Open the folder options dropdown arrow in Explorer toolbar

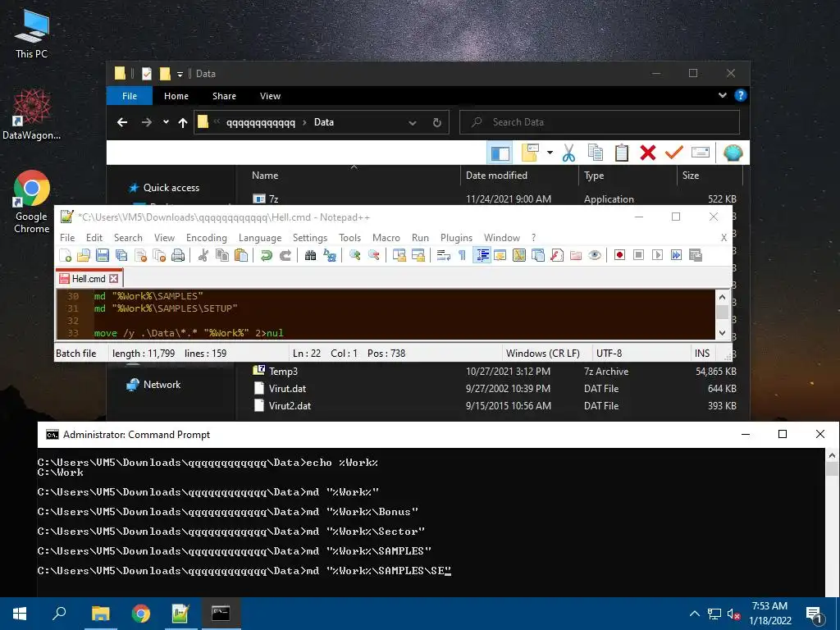[550, 153]
